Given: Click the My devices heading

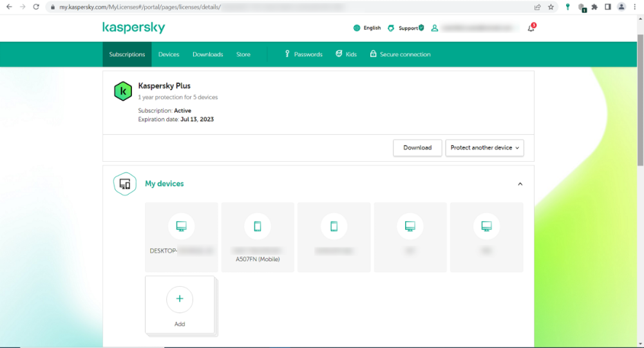Looking at the screenshot, I should click(x=164, y=184).
